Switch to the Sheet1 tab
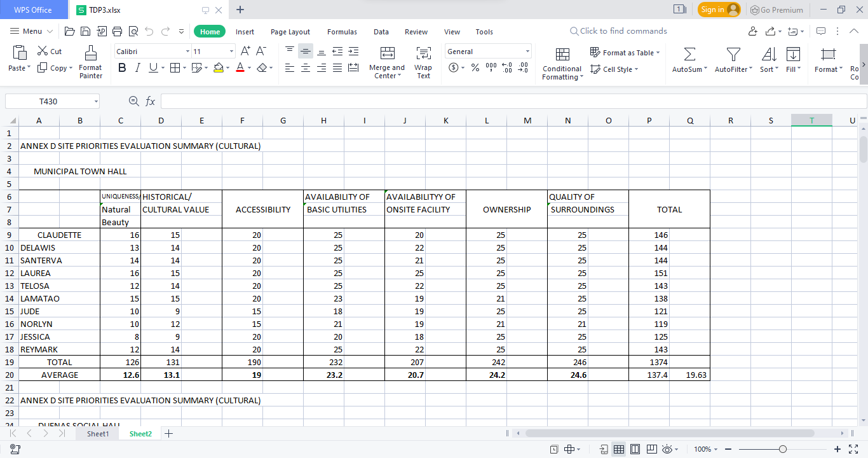868x458 pixels. (x=98, y=434)
